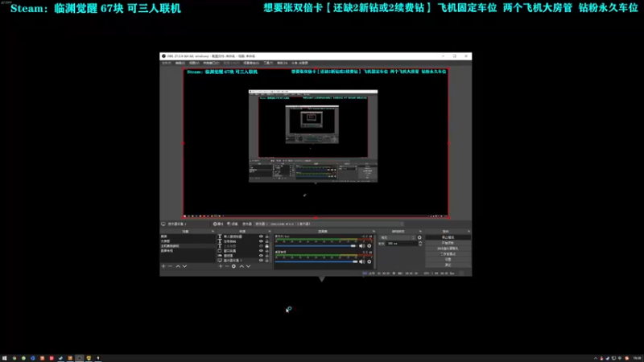Move the selected source down
The width and height of the screenshot is (644, 362).
tap(248, 266)
